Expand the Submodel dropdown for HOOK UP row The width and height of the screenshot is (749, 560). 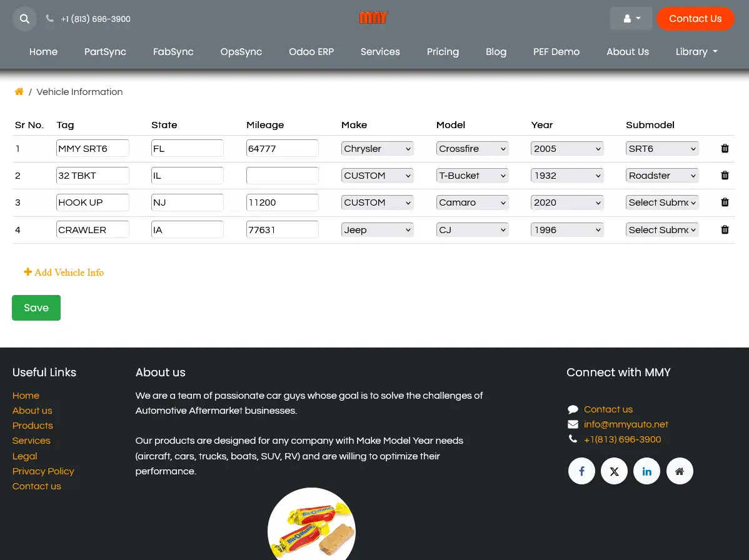tap(661, 202)
